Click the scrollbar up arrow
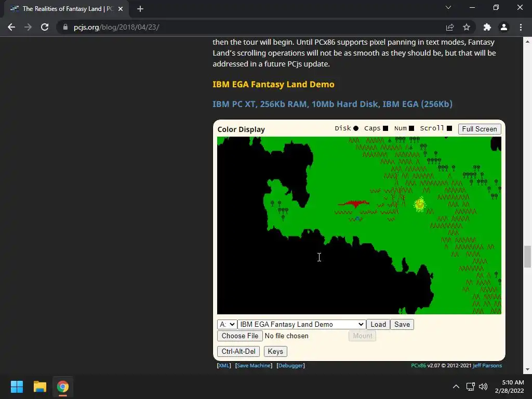 pyautogui.click(x=527, y=42)
